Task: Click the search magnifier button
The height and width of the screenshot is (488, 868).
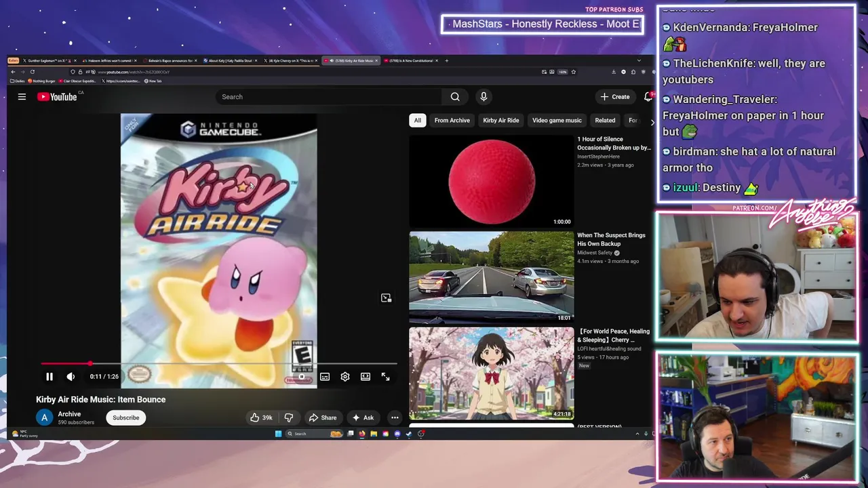Action: pos(455,97)
